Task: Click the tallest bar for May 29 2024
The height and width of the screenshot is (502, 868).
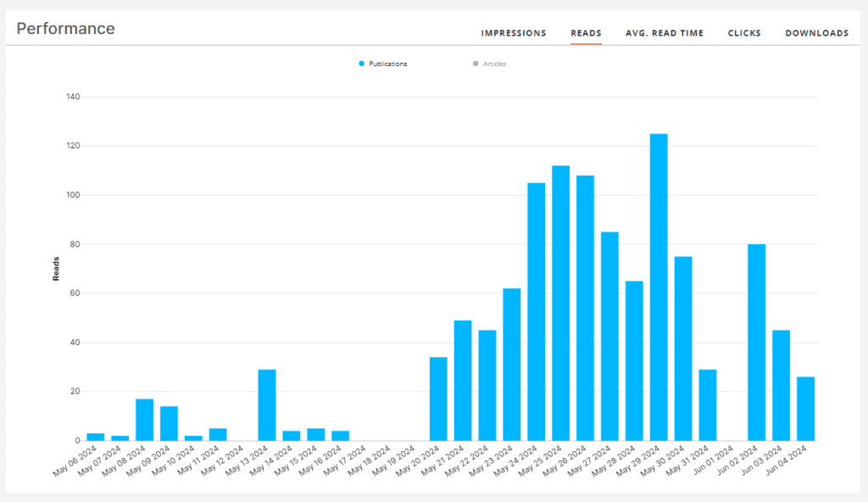Action: (659, 287)
